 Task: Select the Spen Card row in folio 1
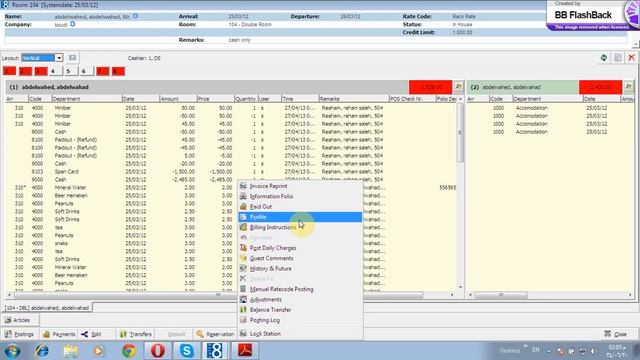(231, 172)
